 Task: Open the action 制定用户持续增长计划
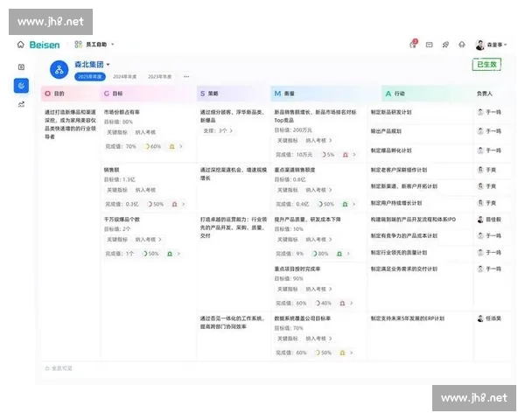(x=396, y=203)
